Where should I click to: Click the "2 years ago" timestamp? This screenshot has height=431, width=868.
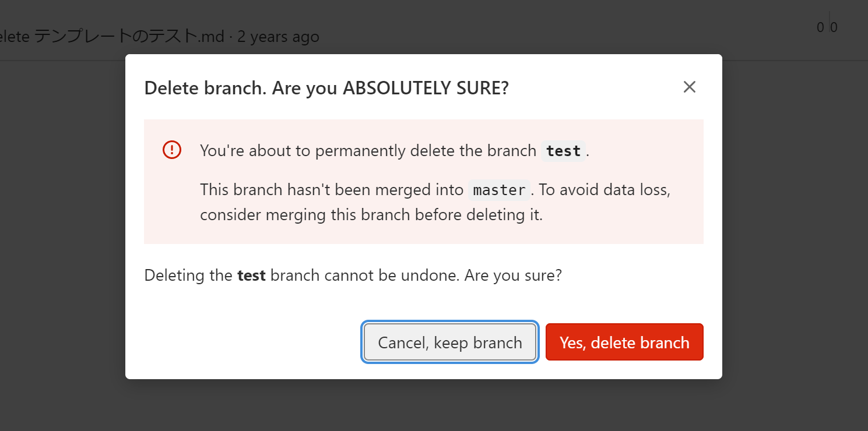tap(278, 36)
